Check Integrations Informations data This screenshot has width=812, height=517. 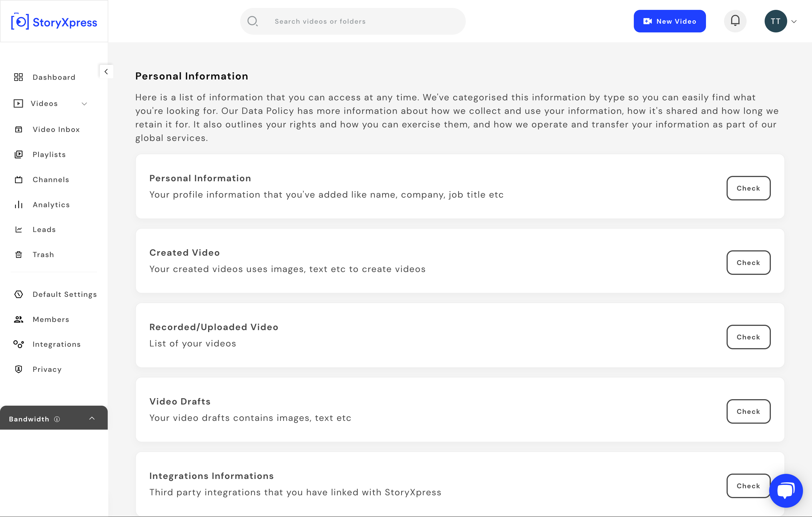click(x=748, y=486)
